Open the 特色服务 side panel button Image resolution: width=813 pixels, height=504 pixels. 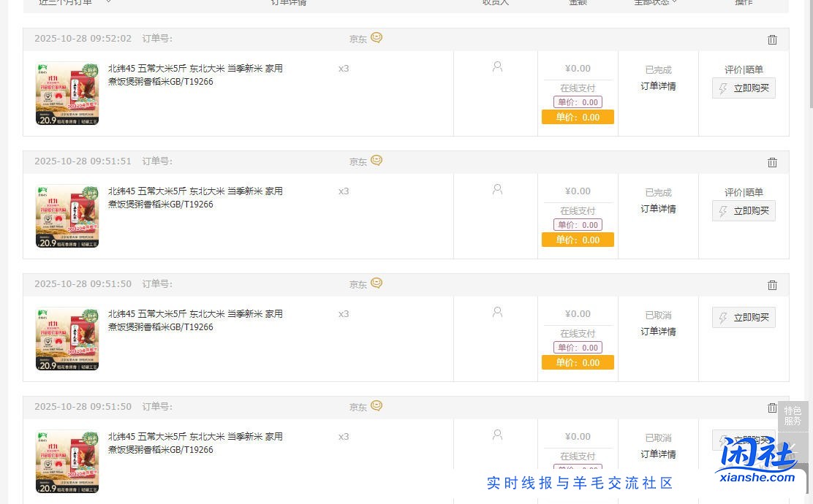pos(793,416)
